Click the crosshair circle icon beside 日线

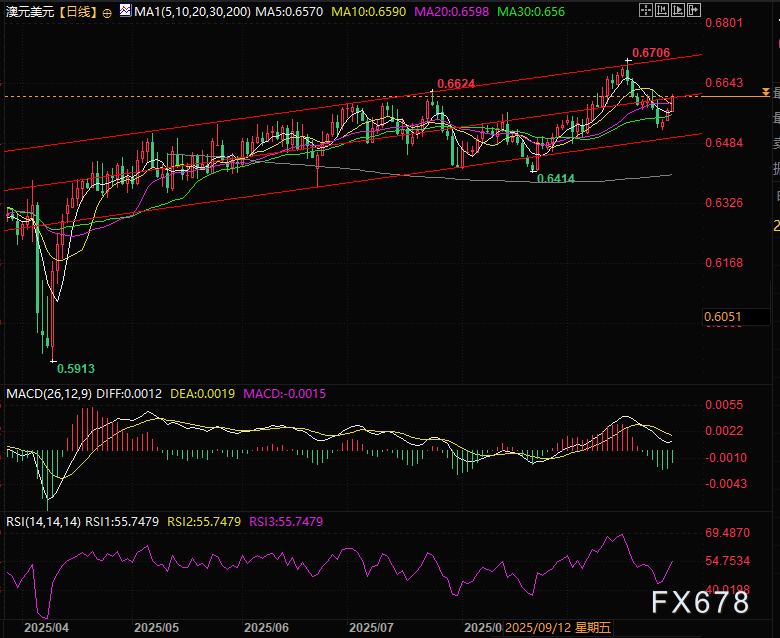click(107, 12)
